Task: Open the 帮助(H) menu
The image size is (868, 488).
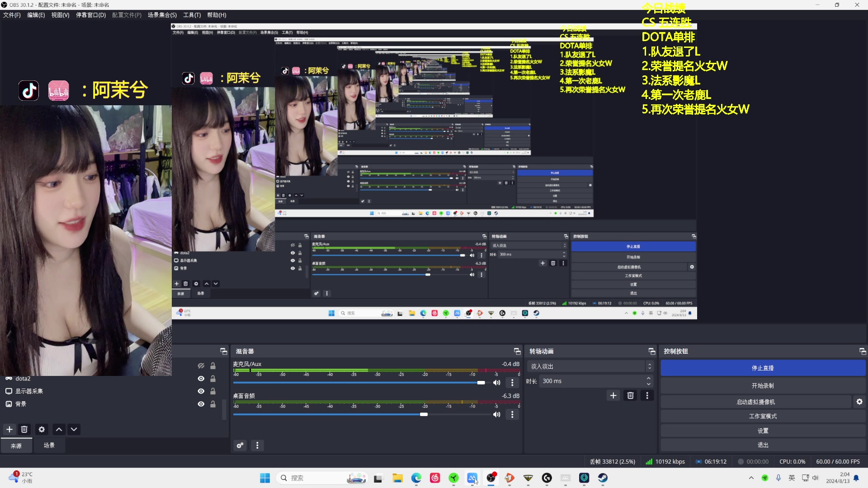Action: (217, 15)
